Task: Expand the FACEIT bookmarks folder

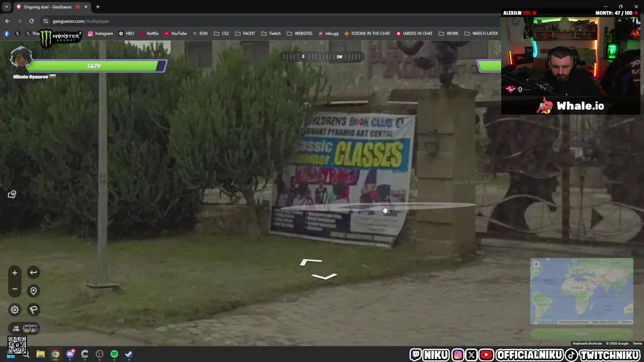Action: 245,33
